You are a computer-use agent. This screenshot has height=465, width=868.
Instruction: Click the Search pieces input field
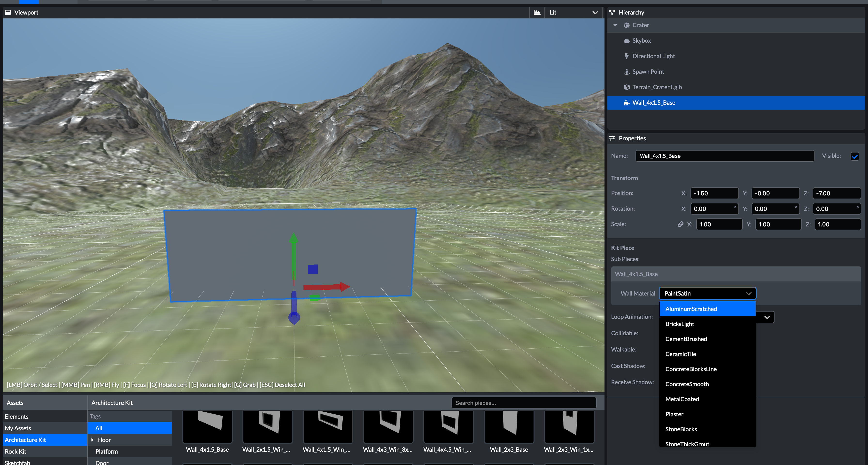[523, 403]
